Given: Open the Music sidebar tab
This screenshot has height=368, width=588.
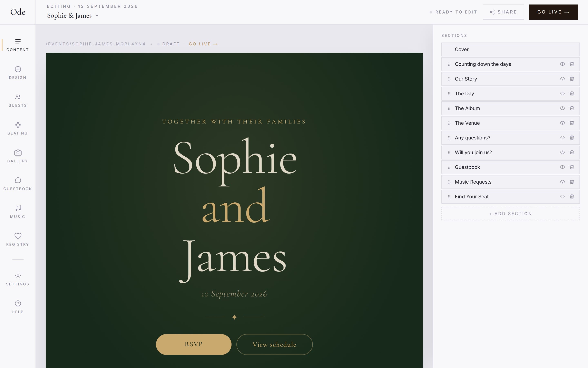Looking at the screenshot, I should tap(18, 212).
